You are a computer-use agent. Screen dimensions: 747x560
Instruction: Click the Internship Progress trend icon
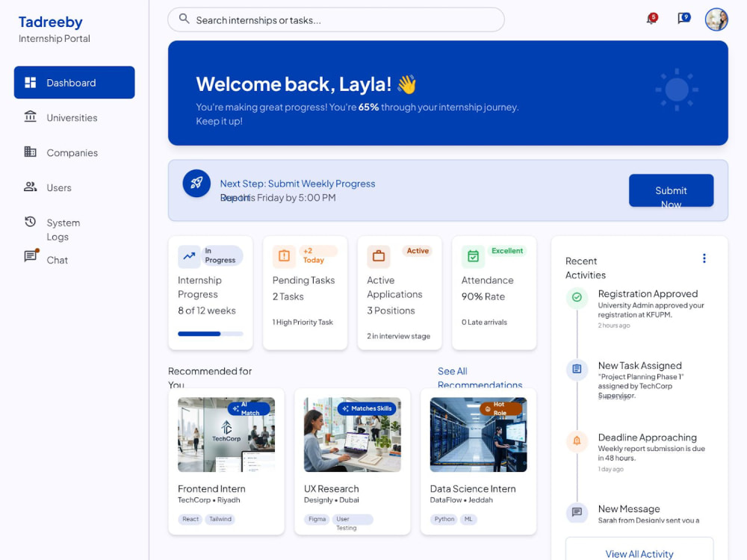(189, 256)
